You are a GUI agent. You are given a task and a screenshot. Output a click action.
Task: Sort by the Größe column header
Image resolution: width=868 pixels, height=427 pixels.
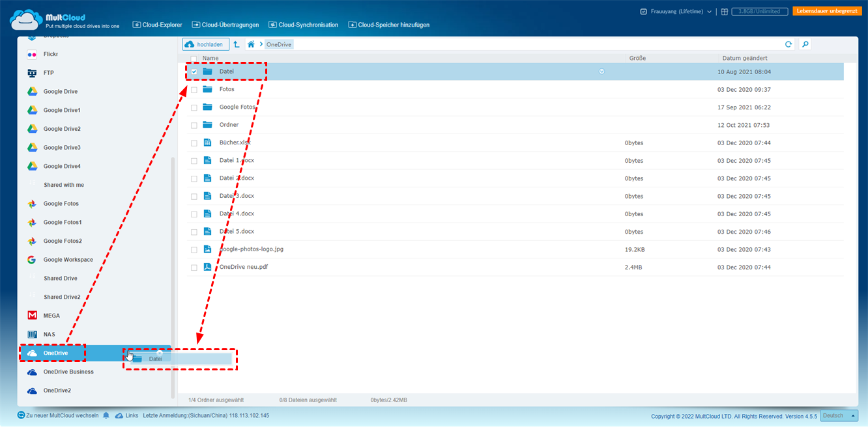coord(637,58)
